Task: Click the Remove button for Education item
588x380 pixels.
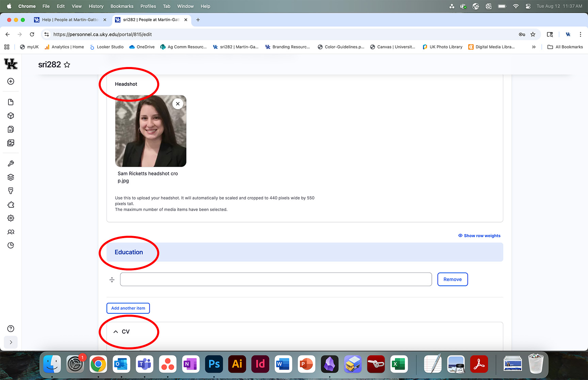Action: (x=453, y=279)
